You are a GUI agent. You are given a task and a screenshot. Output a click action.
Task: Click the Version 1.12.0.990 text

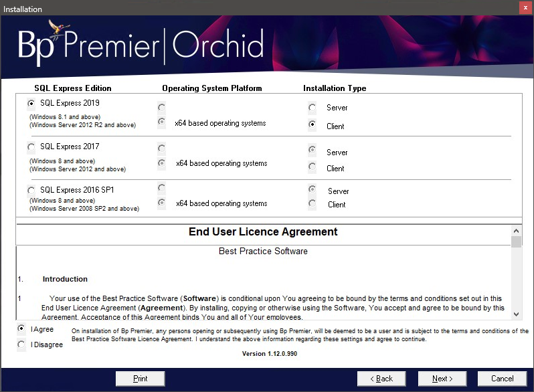(270, 353)
